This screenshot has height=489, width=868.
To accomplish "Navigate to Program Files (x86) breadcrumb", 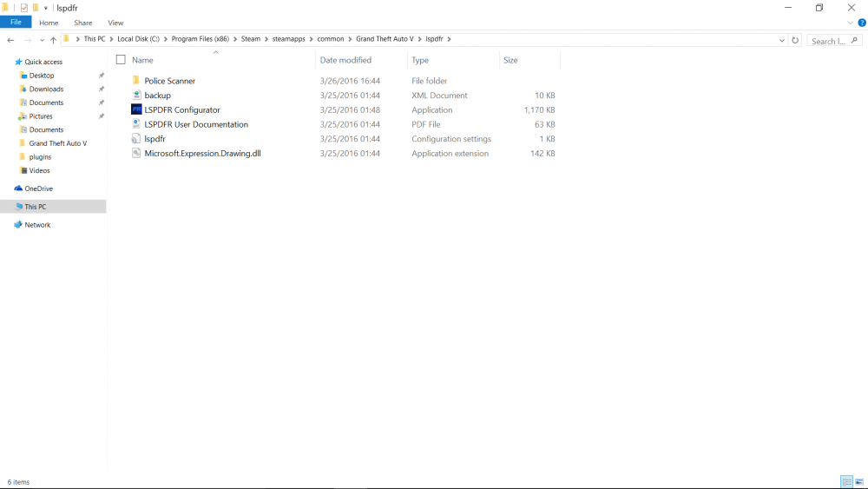I will 200,39.
